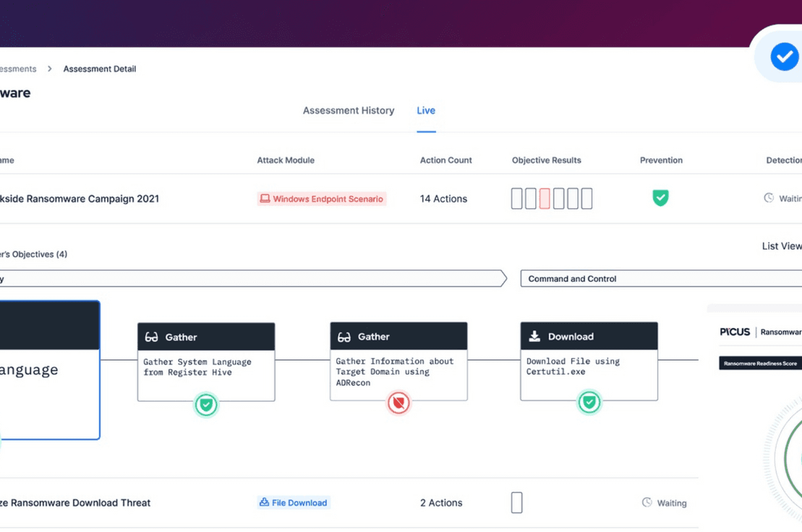This screenshot has height=532, width=802.
Task: Click glasses icon on Gather System Language card
Action: pos(151,337)
